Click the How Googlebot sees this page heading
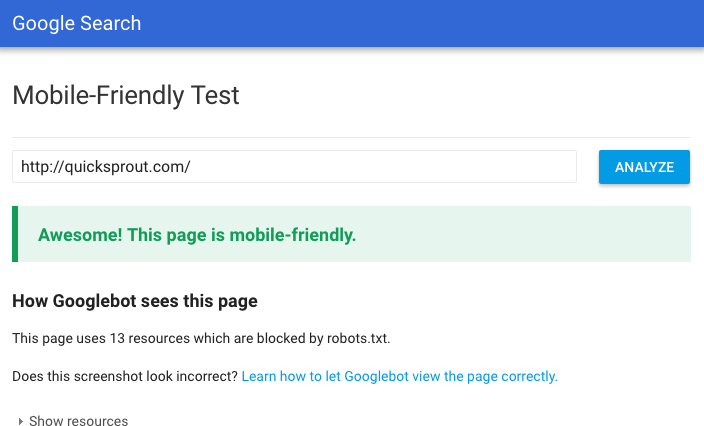 [134, 301]
